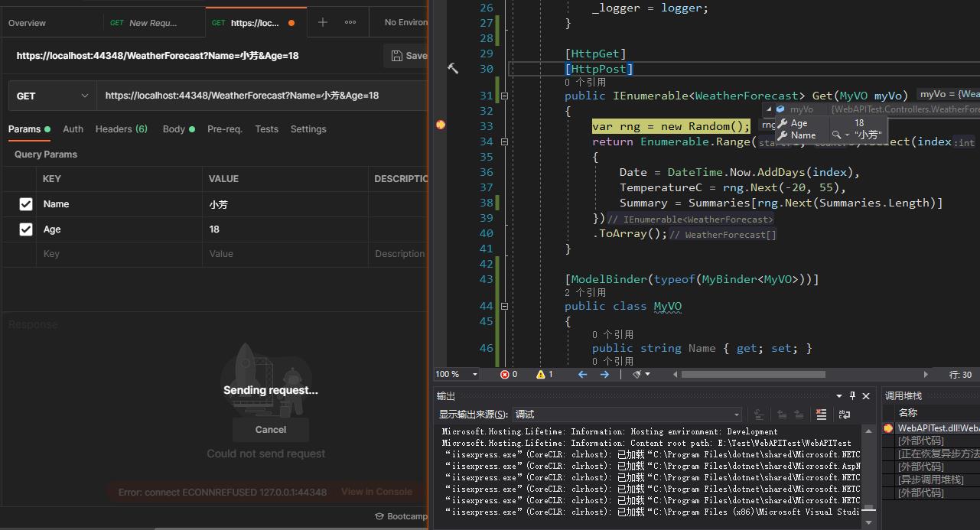Click the warning triangle indicator
The height and width of the screenshot is (530, 980).
pos(541,374)
